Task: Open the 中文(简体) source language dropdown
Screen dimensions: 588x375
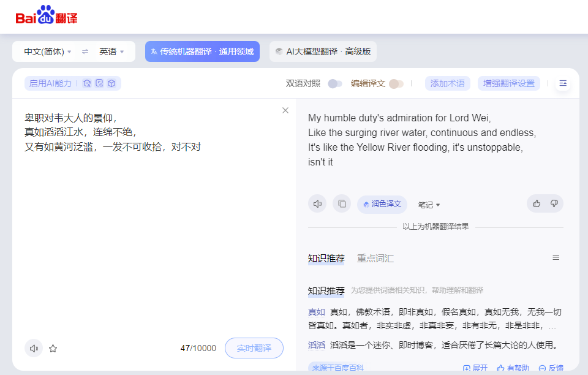Action: click(x=48, y=51)
